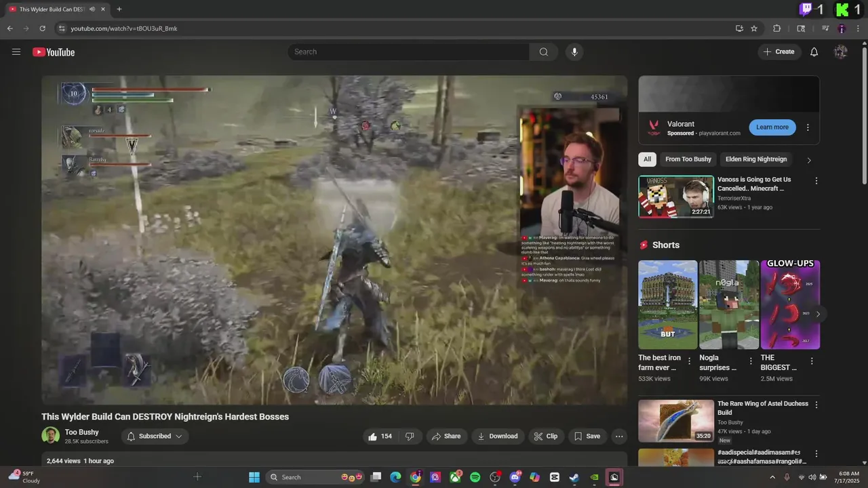
Task: Open options for Rare Wing video
Action: (816, 405)
